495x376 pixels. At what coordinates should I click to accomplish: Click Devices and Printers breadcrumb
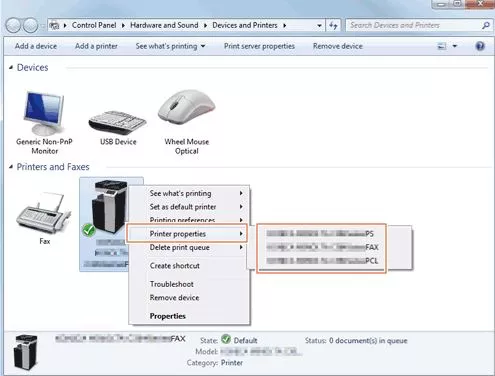245,25
